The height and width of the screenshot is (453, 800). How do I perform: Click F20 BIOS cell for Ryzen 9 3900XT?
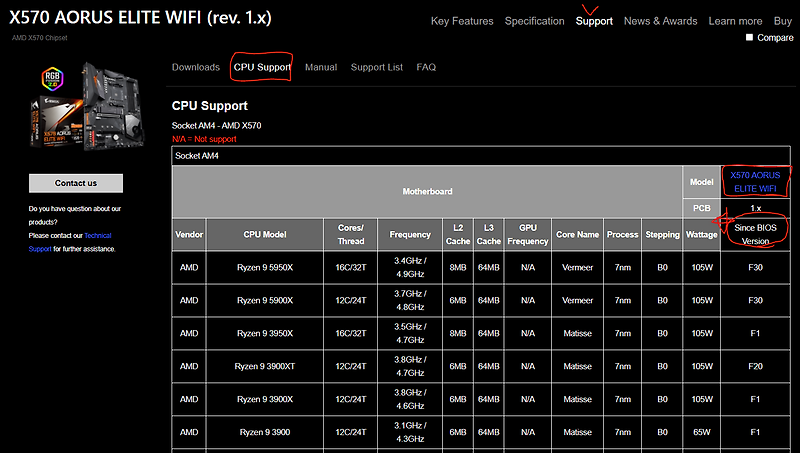(755, 366)
